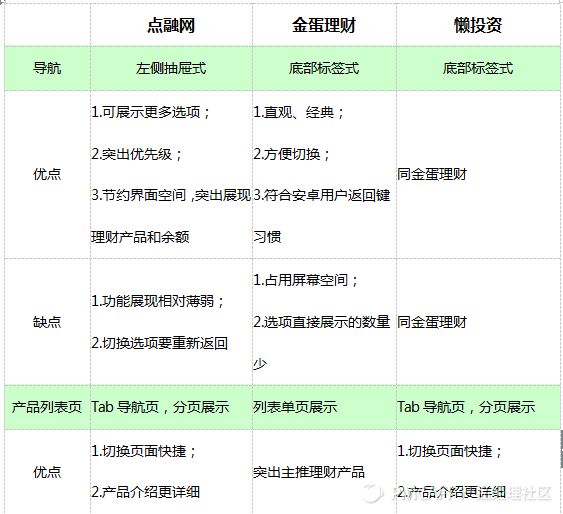This screenshot has width=563, height=514.
Task: Click the 懒投资 column header
Action: 478,25
